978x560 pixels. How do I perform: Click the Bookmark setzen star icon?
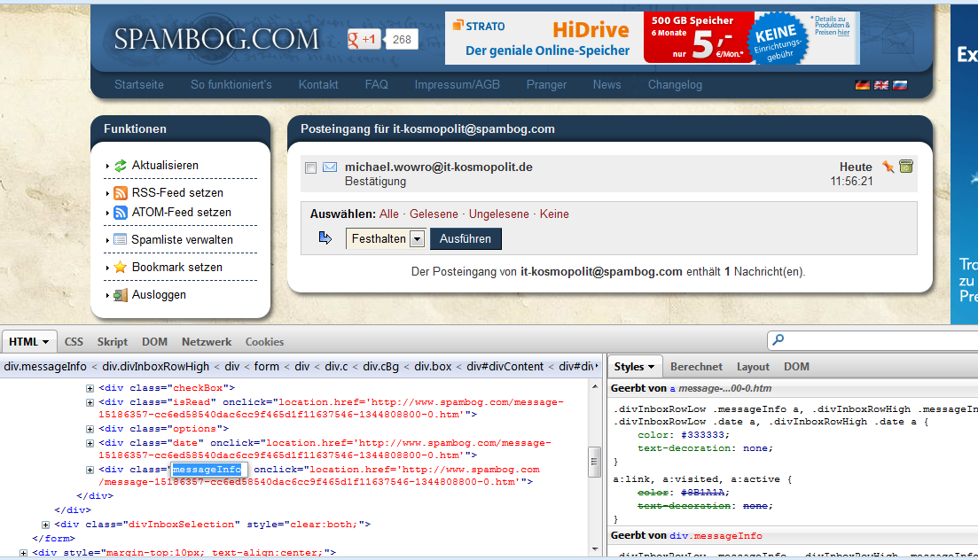[121, 268]
